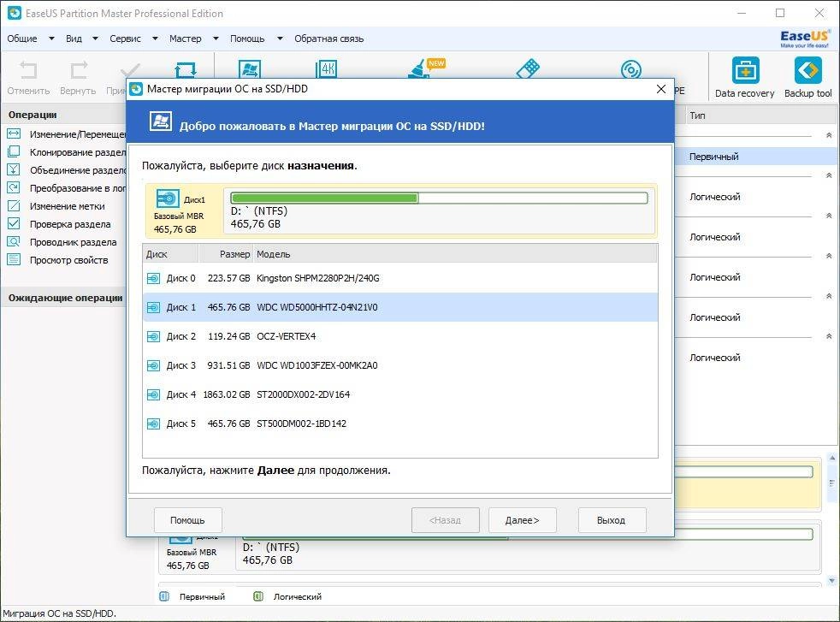Close the migration wizard dialog
Screen dimensions: 840x622
pos(661,89)
